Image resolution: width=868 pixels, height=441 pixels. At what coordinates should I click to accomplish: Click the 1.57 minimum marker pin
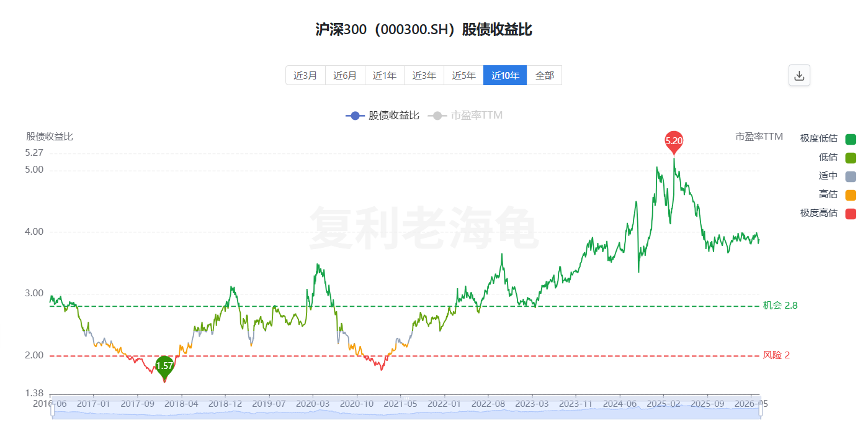(164, 366)
